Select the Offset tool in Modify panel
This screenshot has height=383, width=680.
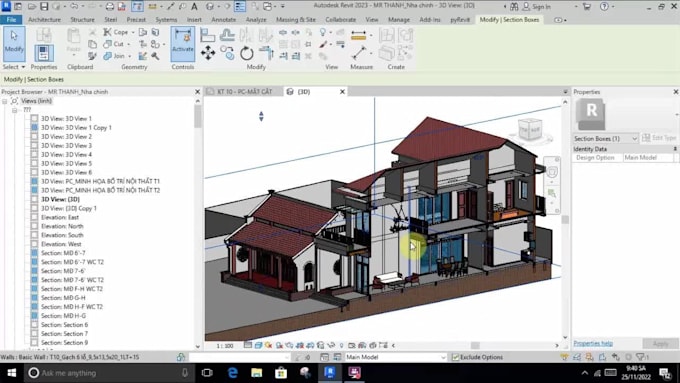(227, 35)
